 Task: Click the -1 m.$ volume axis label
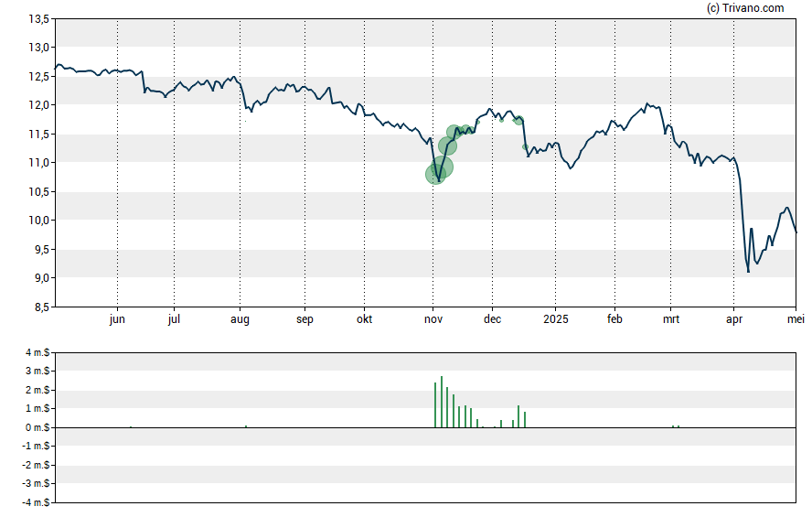pyautogui.click(x=37, y=446)
